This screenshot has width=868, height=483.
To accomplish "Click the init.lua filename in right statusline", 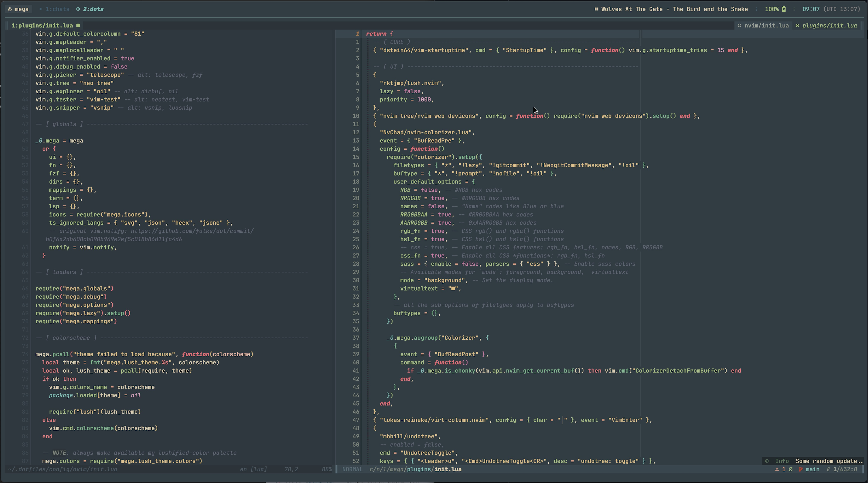I will [448, 469].
